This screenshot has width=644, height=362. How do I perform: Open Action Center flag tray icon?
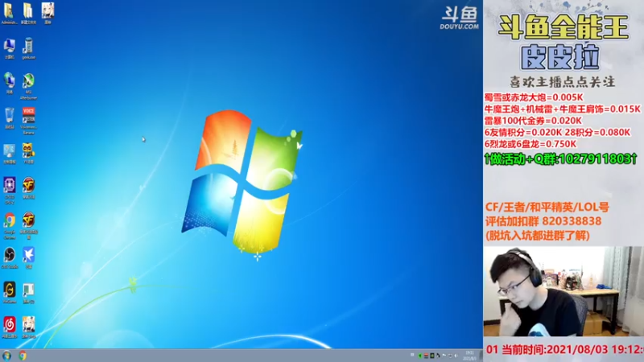444,356
